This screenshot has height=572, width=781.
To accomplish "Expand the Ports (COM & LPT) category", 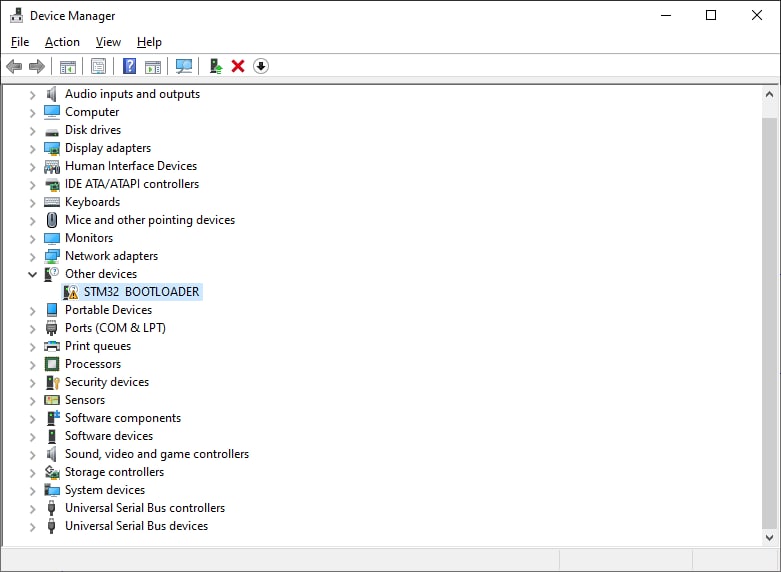I will [32, 329].
